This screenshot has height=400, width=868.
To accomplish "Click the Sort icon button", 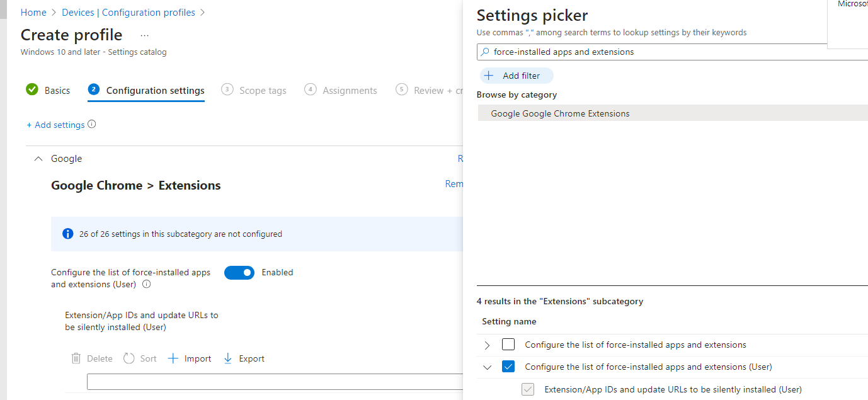I will pyautogui.click(x=129, y=358).
